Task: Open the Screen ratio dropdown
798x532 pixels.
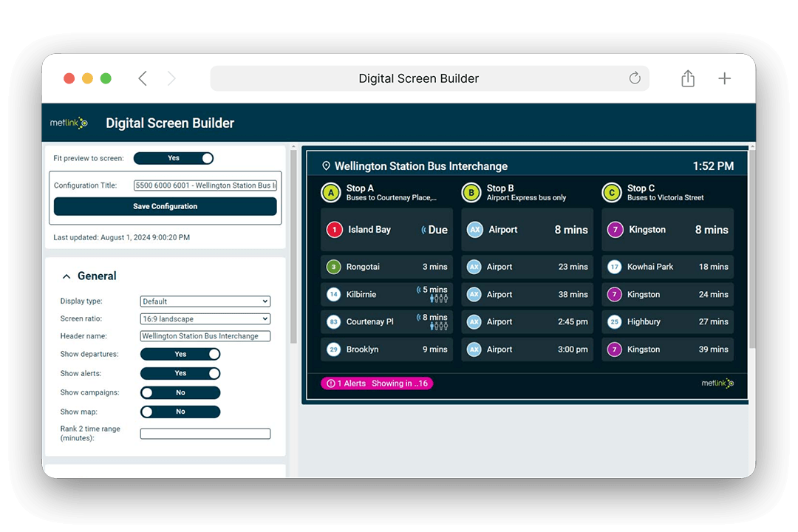Action: (205, 318)
